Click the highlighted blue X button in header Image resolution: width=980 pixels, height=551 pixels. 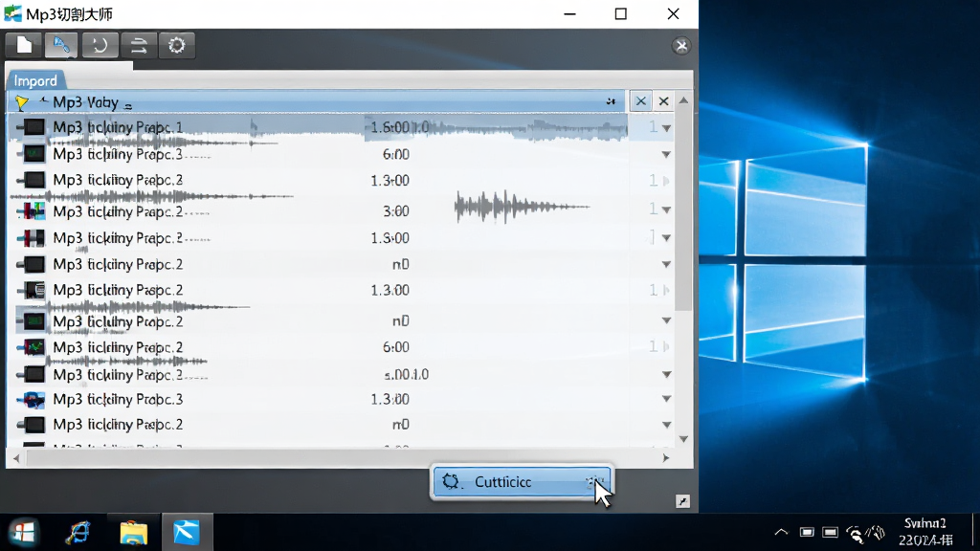[640, 101]
